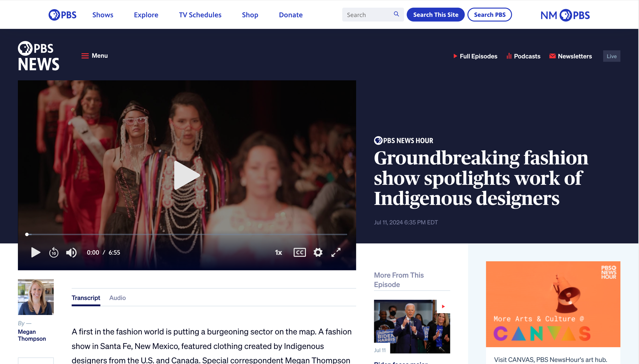
Task: Open Podcasts link
Action: tap(523, 56)
